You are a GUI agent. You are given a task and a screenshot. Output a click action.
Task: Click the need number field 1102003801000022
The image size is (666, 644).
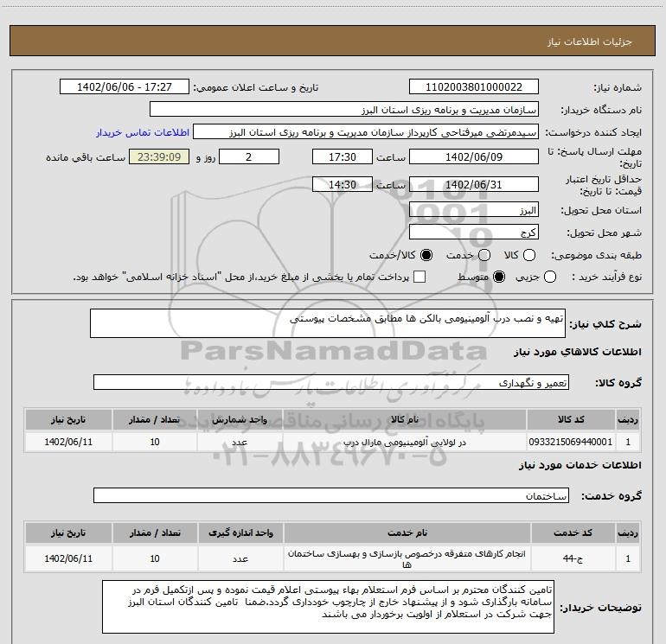click(x=474, y=87)
